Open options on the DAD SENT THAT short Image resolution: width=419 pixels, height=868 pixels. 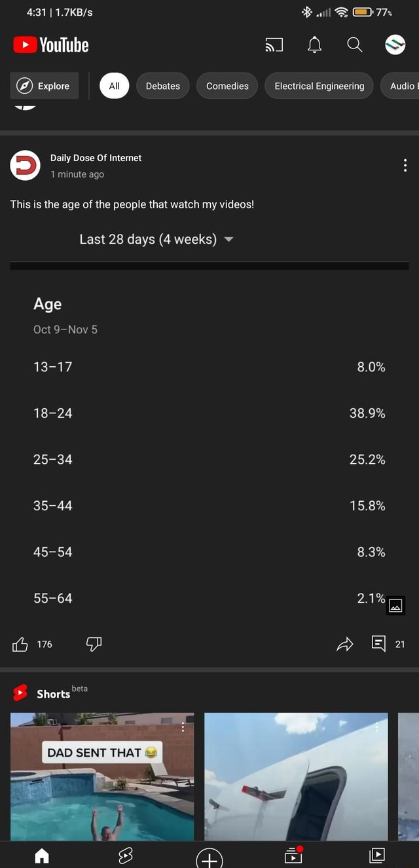click(x=183, y=726)
